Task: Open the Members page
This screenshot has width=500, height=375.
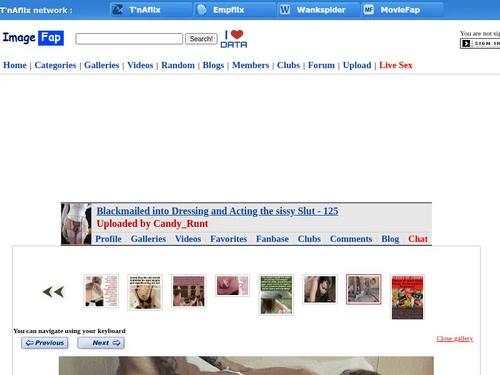Action: tap(251, 65)
